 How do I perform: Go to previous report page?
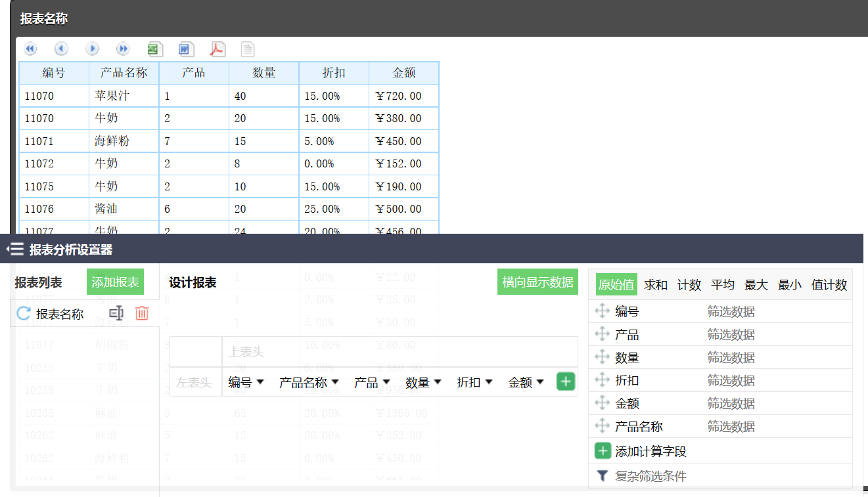tap(61, 49)
